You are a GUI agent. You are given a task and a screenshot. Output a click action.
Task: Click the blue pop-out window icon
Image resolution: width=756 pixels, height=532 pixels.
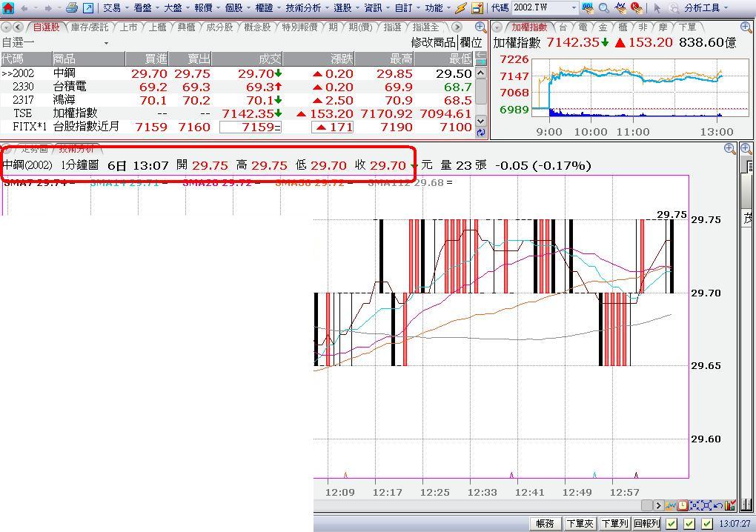pos(88,7)
